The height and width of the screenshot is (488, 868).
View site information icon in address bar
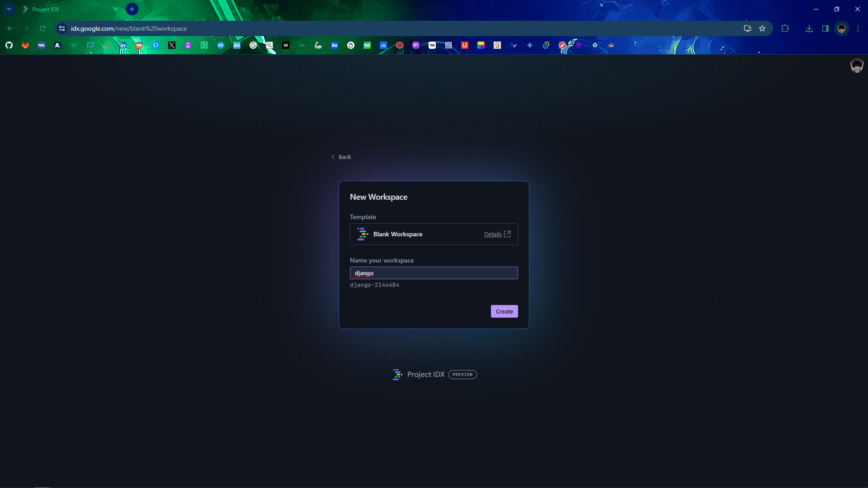pos(62,28)
